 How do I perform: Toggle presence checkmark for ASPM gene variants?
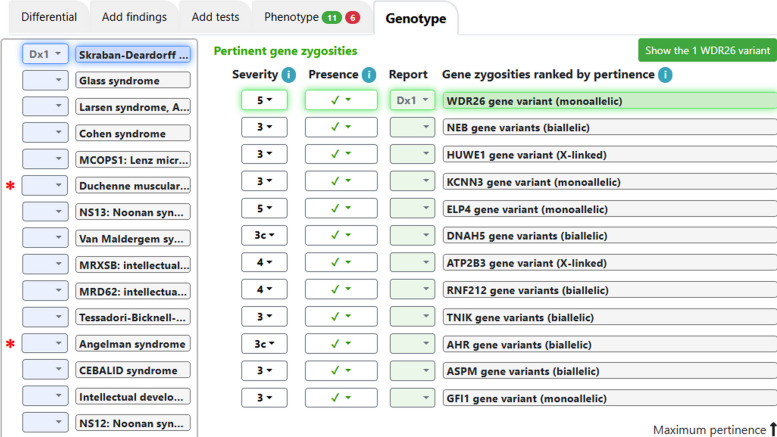[x=341, y=371]
